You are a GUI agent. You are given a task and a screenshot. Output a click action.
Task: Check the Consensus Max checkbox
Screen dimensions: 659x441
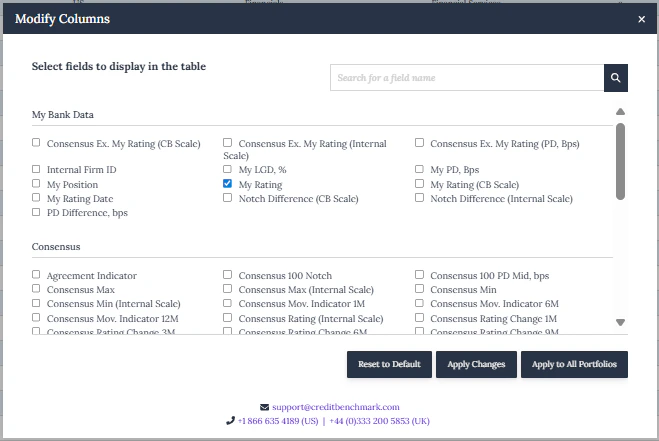[x=36, y=288]
